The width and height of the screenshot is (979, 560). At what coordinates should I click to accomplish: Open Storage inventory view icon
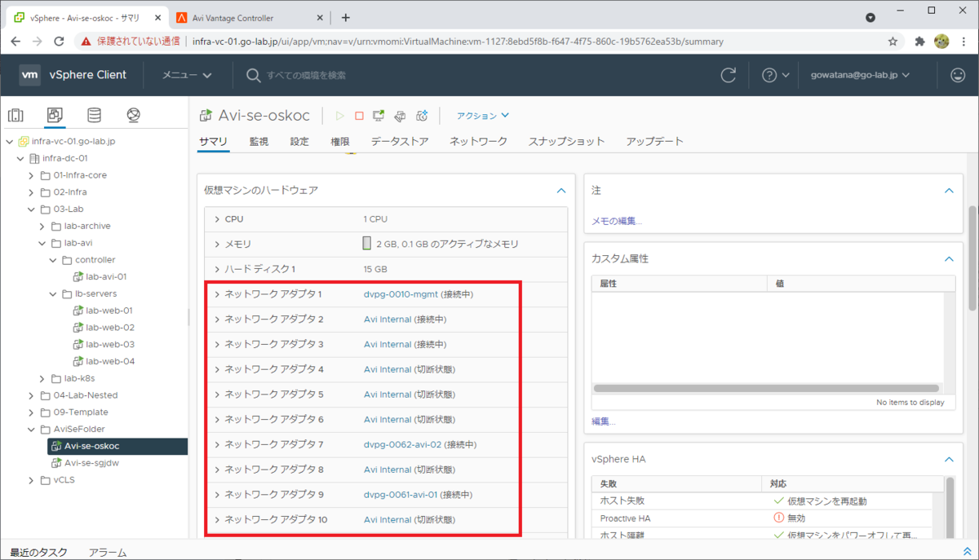coord(95,115)
